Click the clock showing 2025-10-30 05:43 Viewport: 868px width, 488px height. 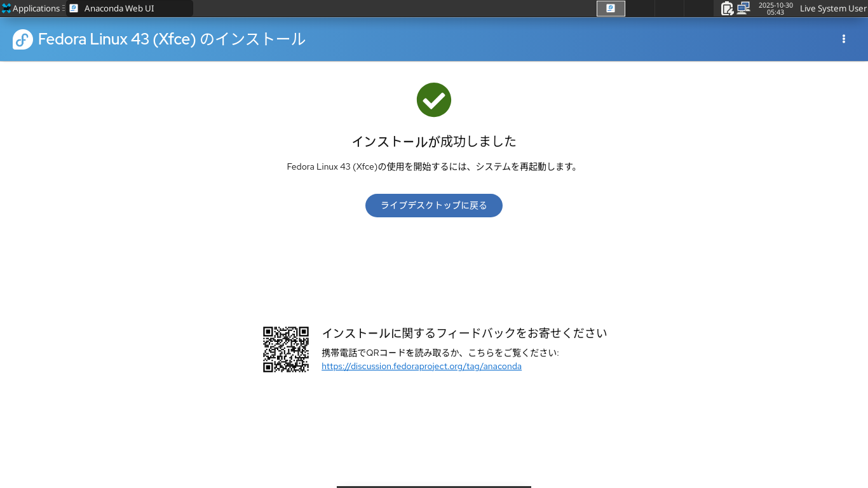[775, 8]
